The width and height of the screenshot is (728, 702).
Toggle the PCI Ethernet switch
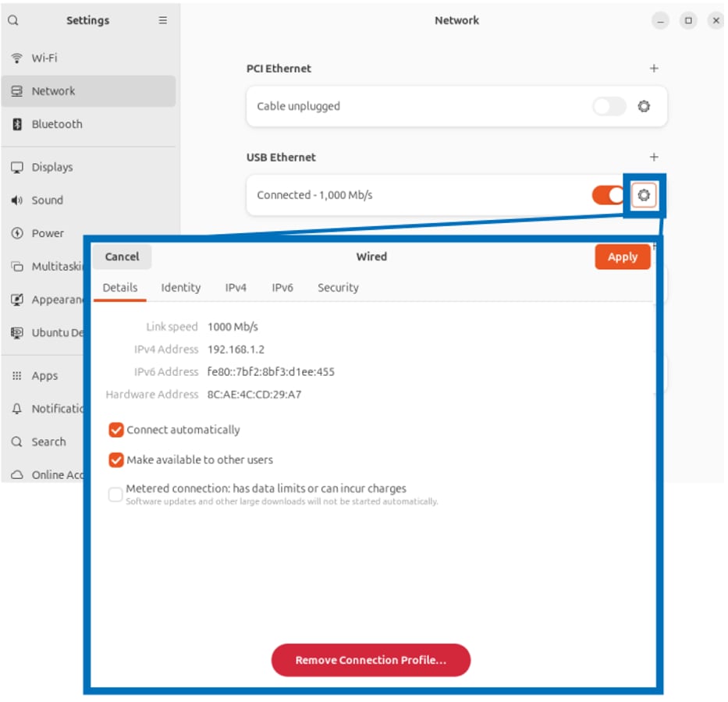pos(609,107)
